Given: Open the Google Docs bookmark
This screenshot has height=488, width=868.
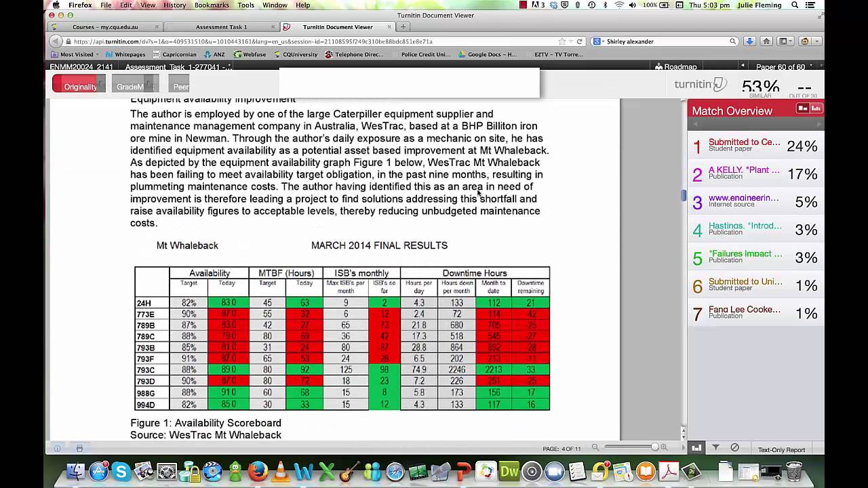Looking at the screenshot, I should click(487, 54).
